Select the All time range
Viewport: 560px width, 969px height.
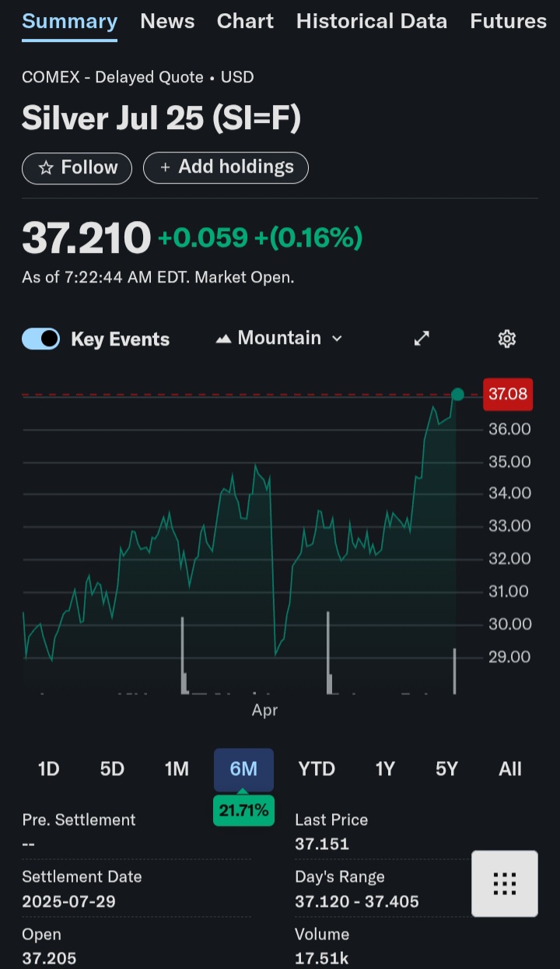(x=510, y=769)
